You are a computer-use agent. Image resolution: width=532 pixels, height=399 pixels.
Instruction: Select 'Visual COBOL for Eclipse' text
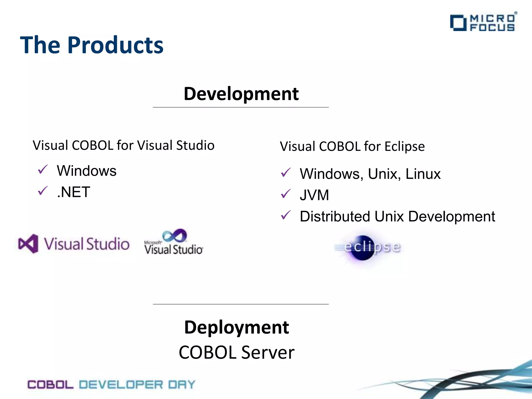(x=352, y=147)
